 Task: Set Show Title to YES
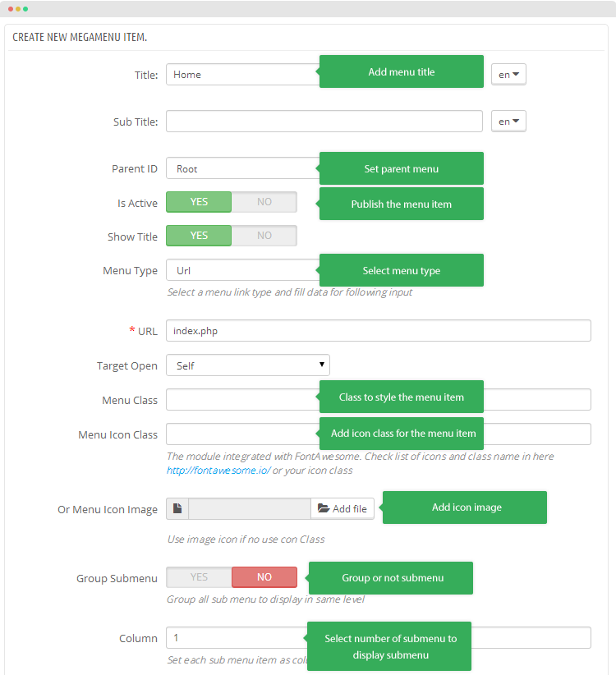[199, 236]
